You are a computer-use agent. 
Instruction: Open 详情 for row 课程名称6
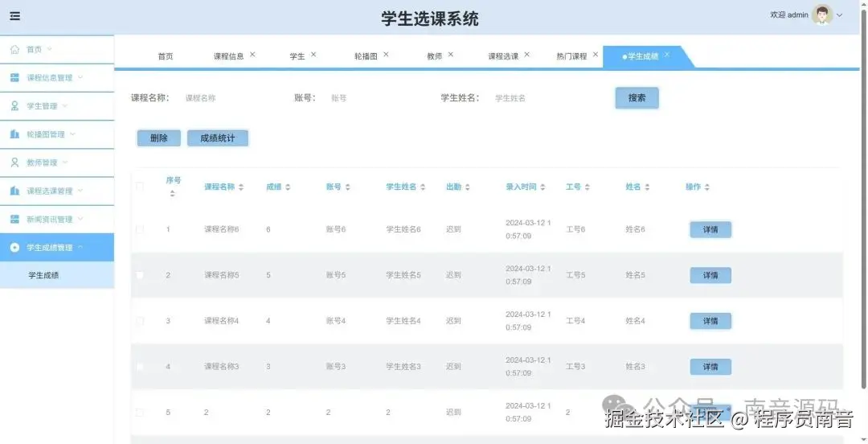click(x=710, y=229)
